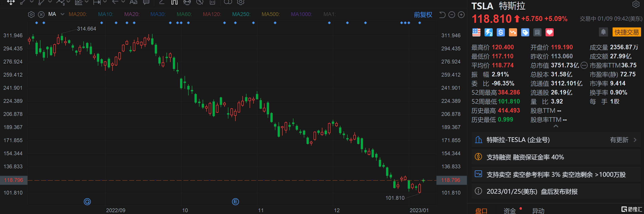Viewport: 644px width, 214px height.
Task: Click the gray notes bookmark icon
Action: coord(537,33)
